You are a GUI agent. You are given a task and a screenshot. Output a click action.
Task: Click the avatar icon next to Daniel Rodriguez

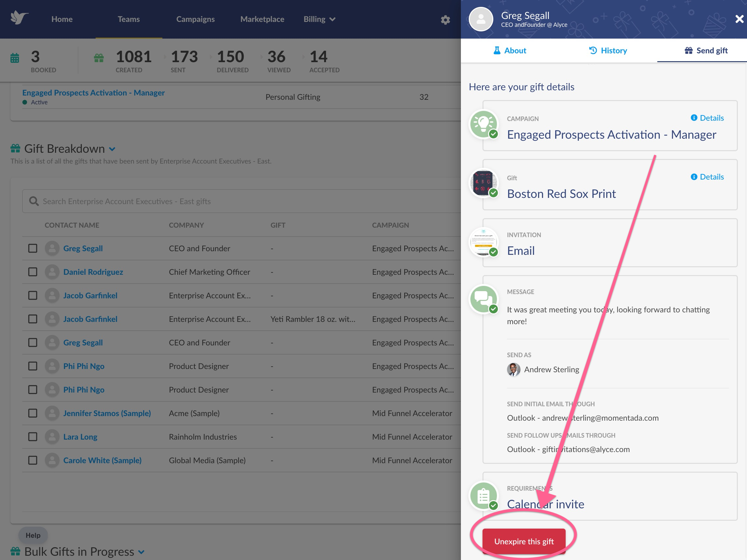(x=52, y=272)
